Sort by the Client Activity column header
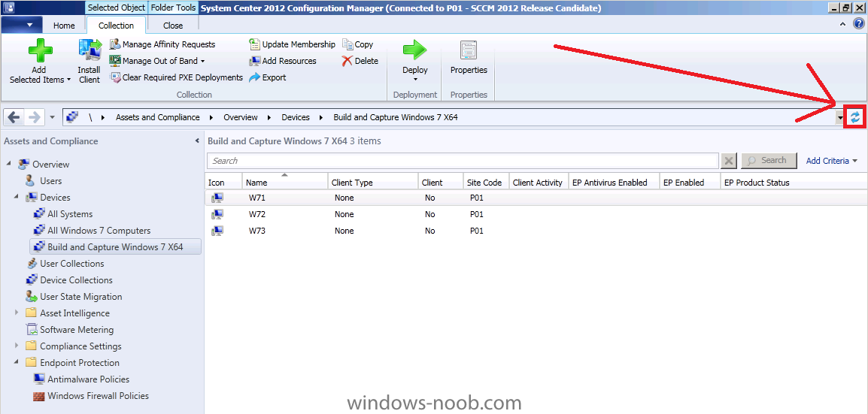This screenshot has width=868, height=414. (x=538, y=183)
